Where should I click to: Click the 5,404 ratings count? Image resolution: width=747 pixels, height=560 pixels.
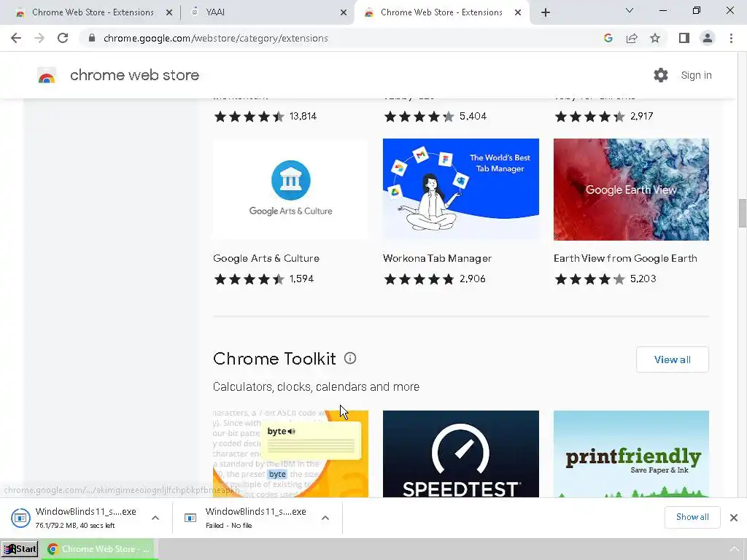(473, 116)
